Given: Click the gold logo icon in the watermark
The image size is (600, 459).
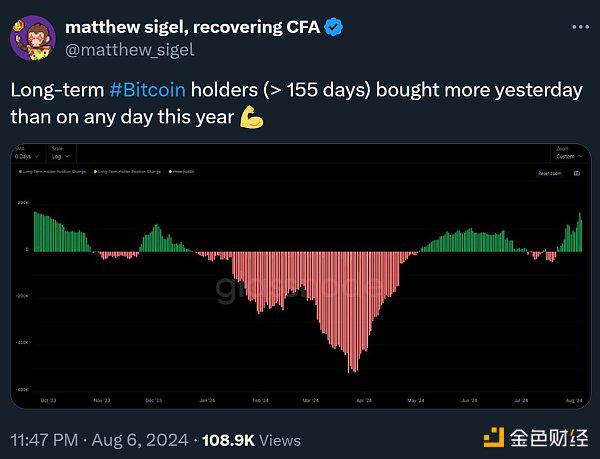Looking at the screenshot, I should [492, 436].
